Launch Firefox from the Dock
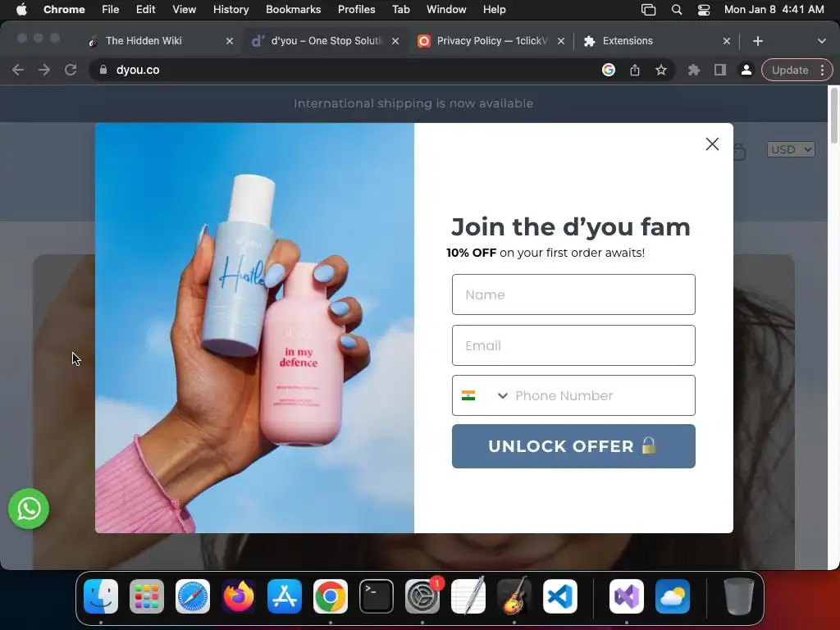 pos(239,596)
